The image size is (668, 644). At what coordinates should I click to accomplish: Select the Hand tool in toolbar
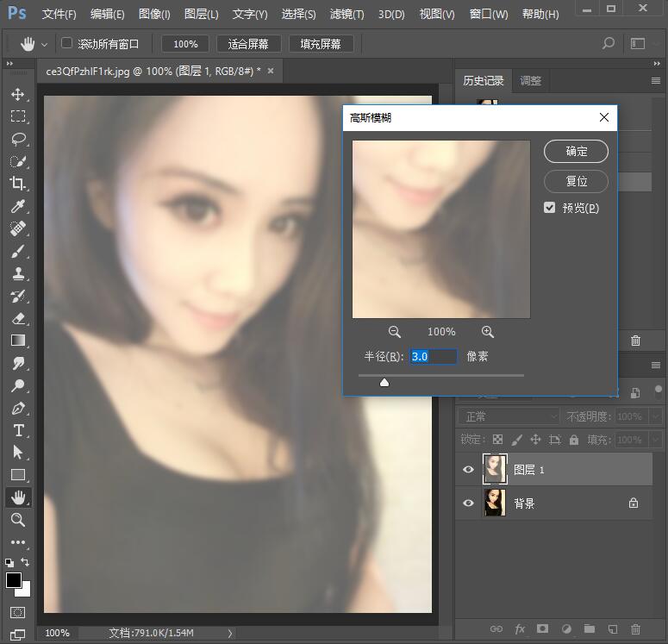18,497
